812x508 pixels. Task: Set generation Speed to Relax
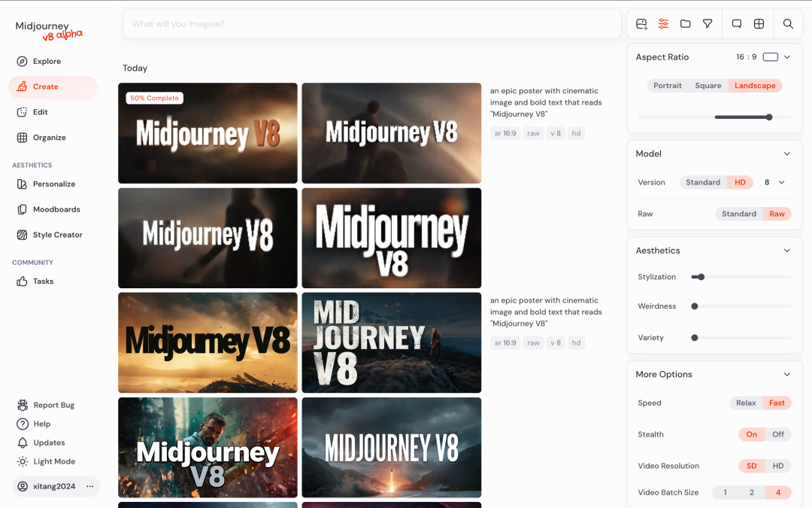[745, 403]
